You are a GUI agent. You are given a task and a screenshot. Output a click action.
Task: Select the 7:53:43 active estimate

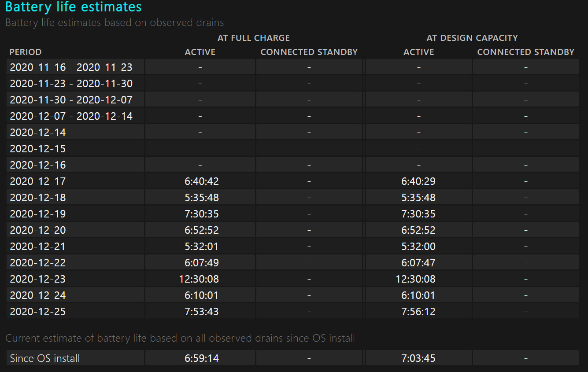point(202,312)
